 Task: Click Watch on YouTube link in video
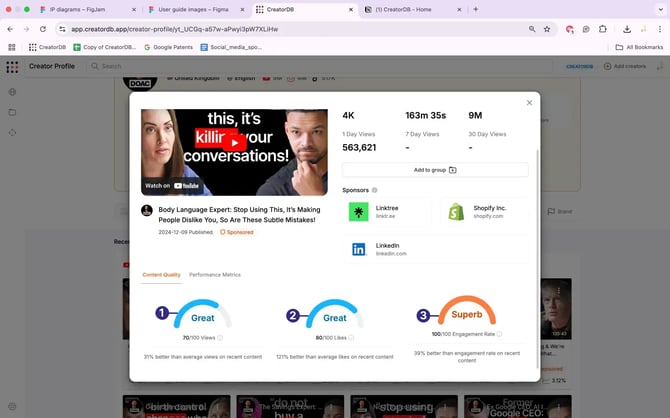coord(171,185)
